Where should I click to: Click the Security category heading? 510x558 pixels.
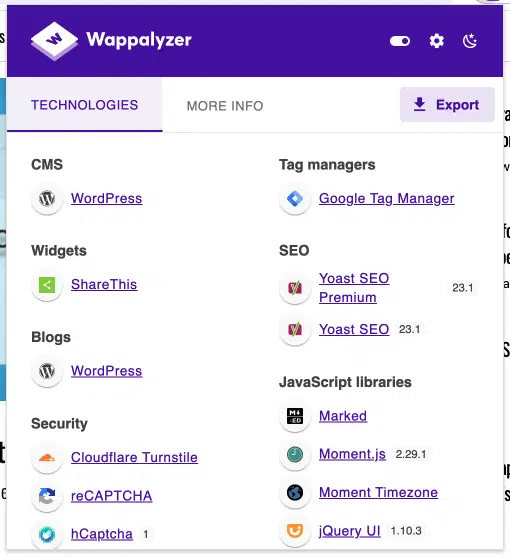[59, 423]
